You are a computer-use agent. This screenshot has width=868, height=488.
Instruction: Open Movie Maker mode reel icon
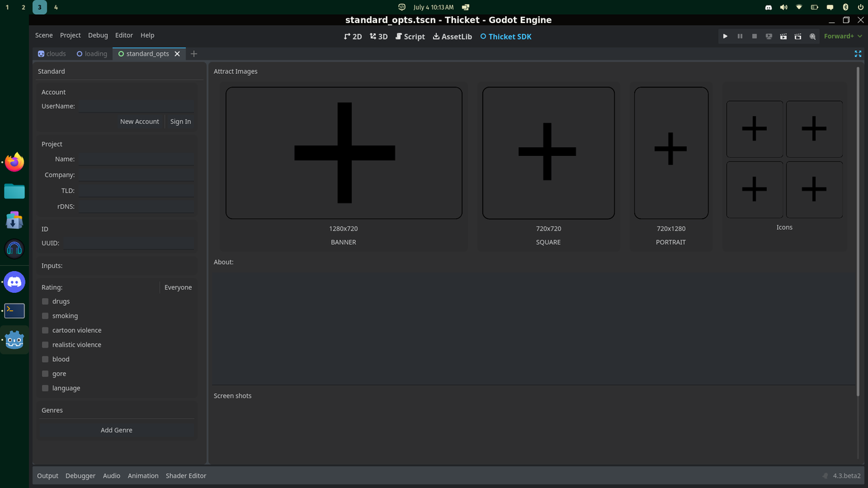(812, 36)
